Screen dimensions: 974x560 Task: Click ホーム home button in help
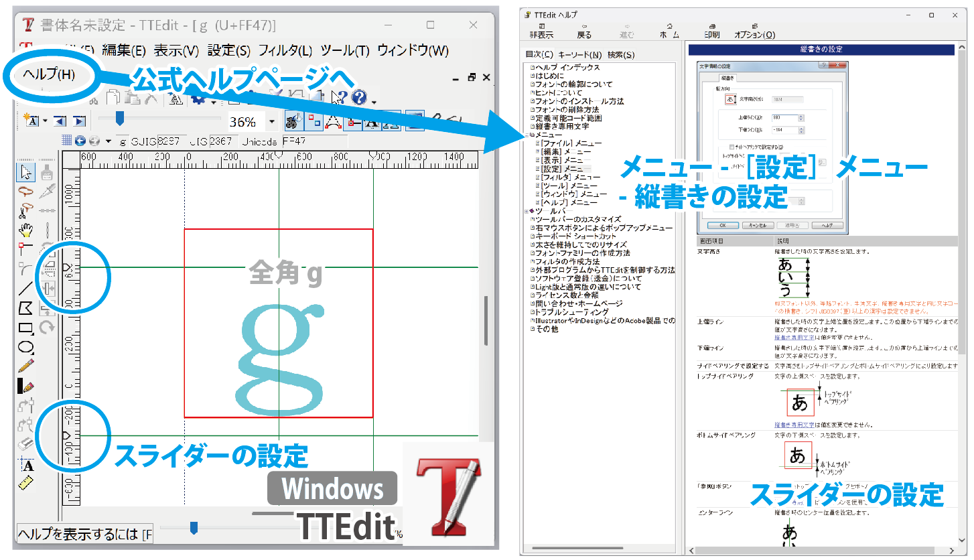[669, 31]
